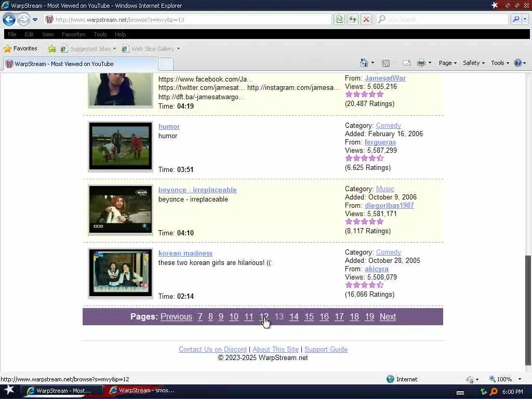The width and height of the screenshot is (532, 399).
Task: Click the orange magnifier tray icon
Action: pyautogui.click(x=494, y=392)
